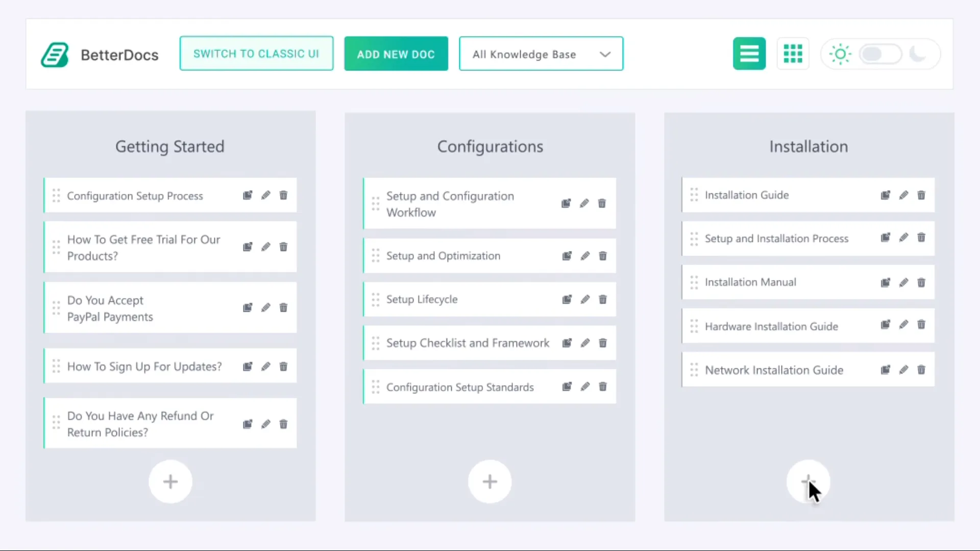Edit the How To Sign Up For Updates doc
980x551 pixels.
pyautogui.click(x=265, y=366)
